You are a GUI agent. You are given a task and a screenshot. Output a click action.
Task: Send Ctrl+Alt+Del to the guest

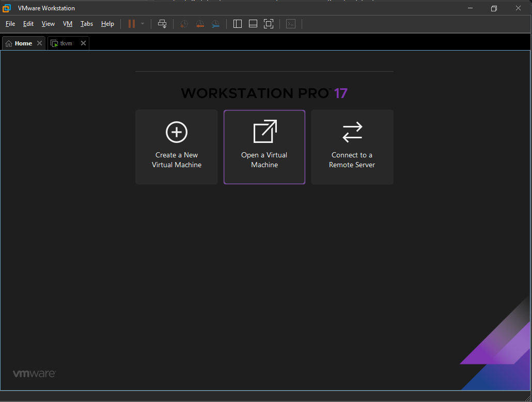click(x=162, y=24)
